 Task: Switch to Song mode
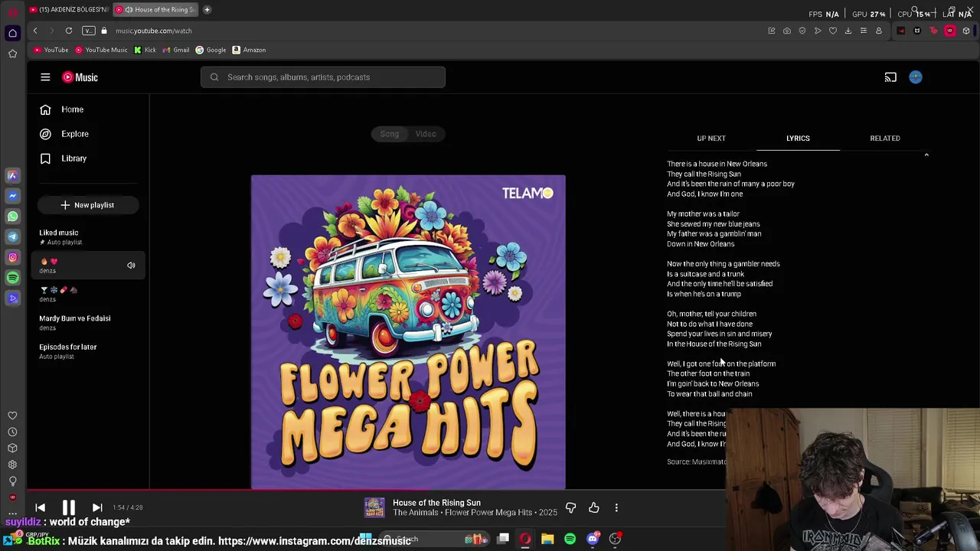click(390, 134)
